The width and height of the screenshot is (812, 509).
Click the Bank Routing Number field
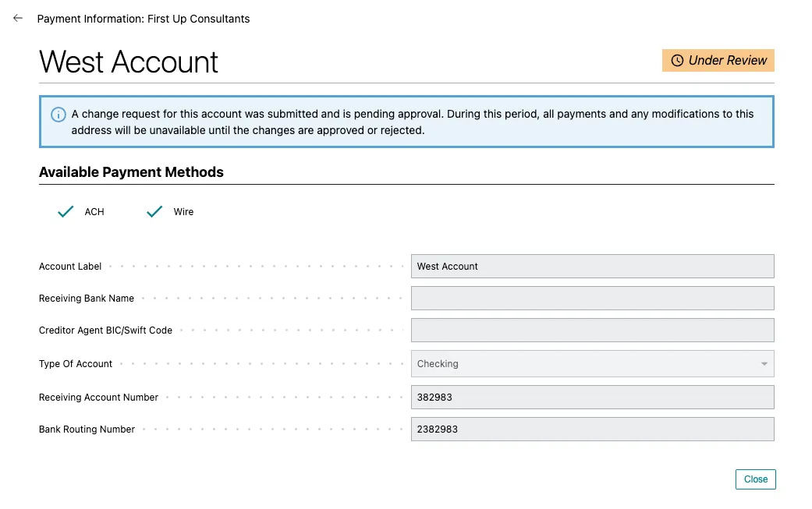tap(593, 429)
